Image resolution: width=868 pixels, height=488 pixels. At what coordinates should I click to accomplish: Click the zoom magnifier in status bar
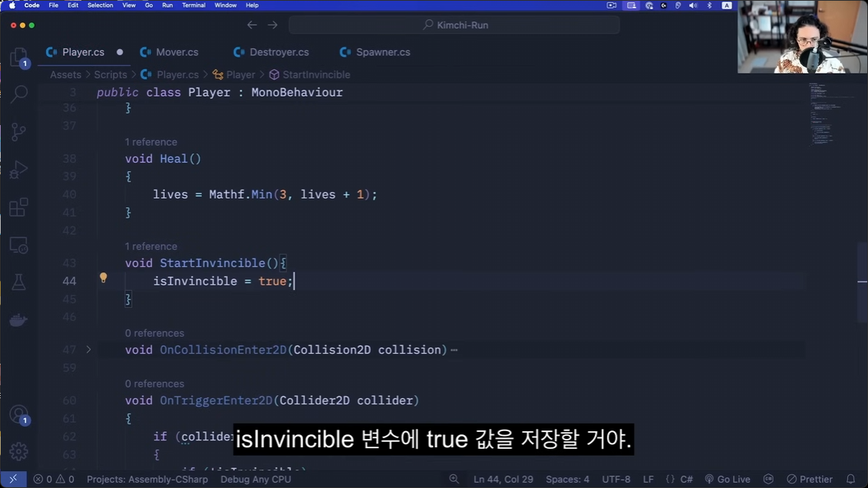(x=454, y=479)
